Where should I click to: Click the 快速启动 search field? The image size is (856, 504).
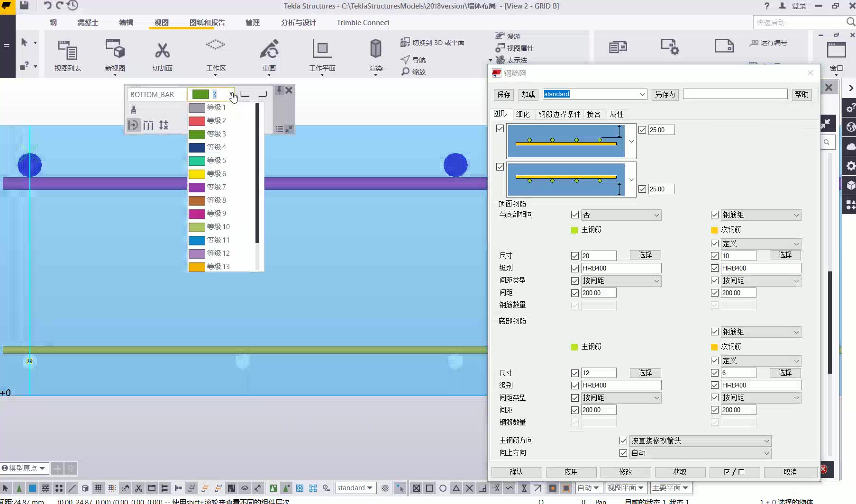[799, 22]
